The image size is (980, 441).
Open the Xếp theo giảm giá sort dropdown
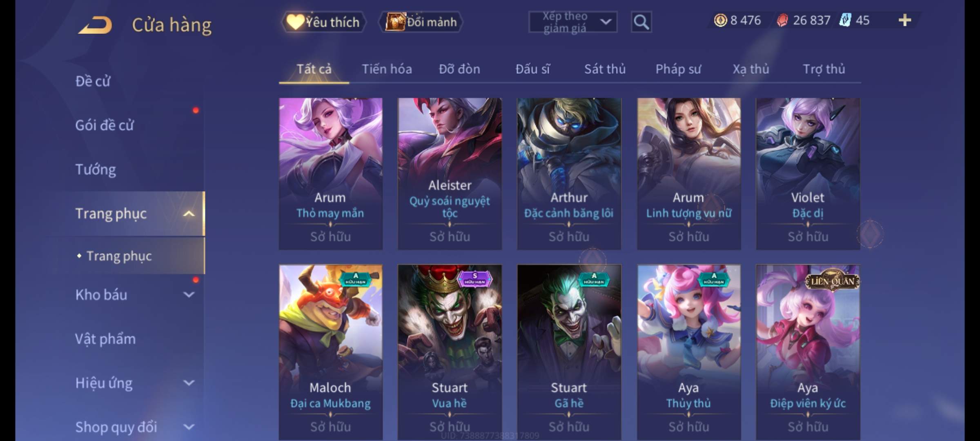[573, 22]
